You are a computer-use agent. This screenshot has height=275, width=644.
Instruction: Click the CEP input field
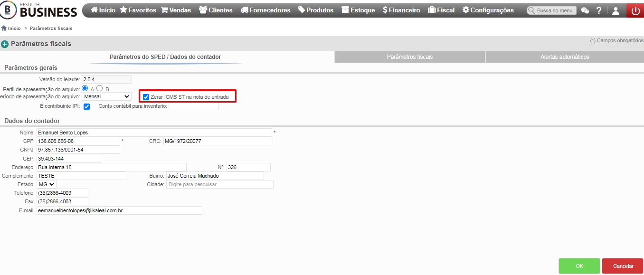pos(69,158)
